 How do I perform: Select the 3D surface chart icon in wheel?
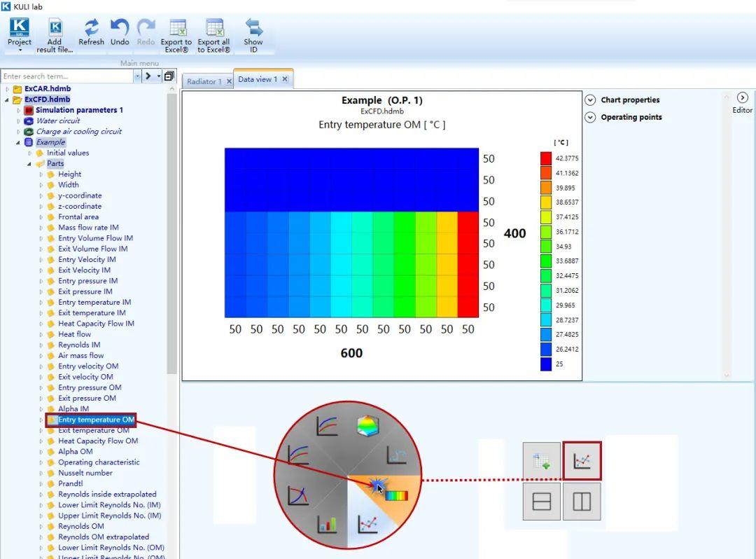[x=368, y=425]
